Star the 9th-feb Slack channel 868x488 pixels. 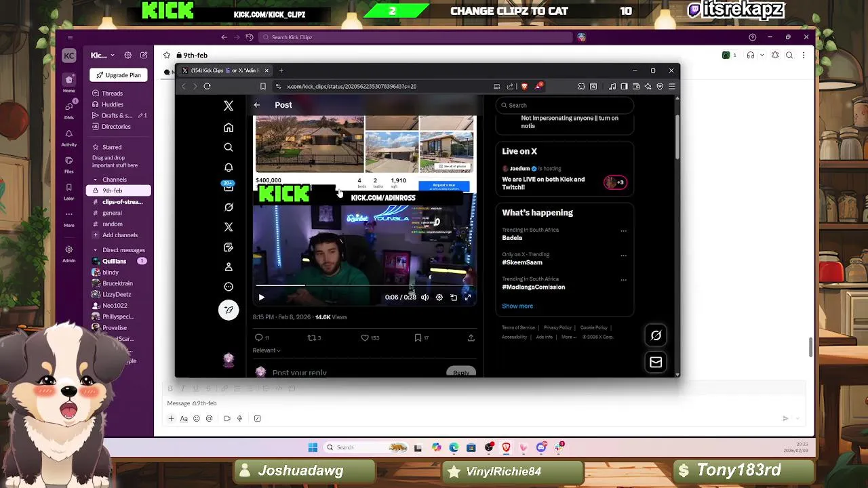click(x=167, y=55)
